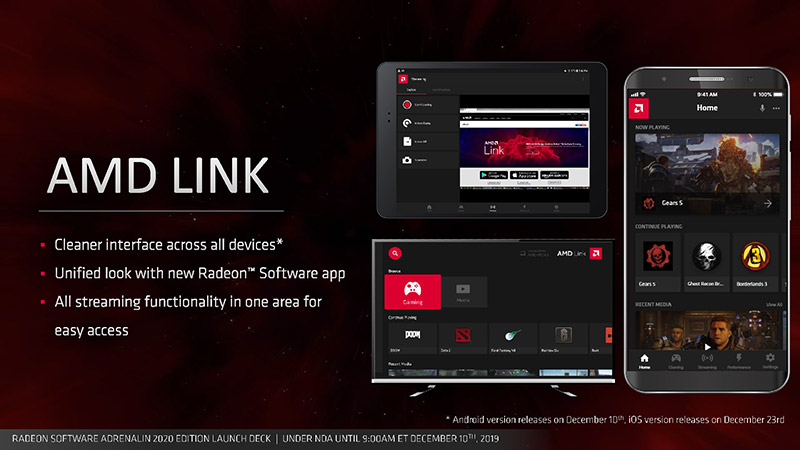This screenshot has height=450, width=800.
Task: Open the three-dot menu on the phone
Action: click(776, 108)
